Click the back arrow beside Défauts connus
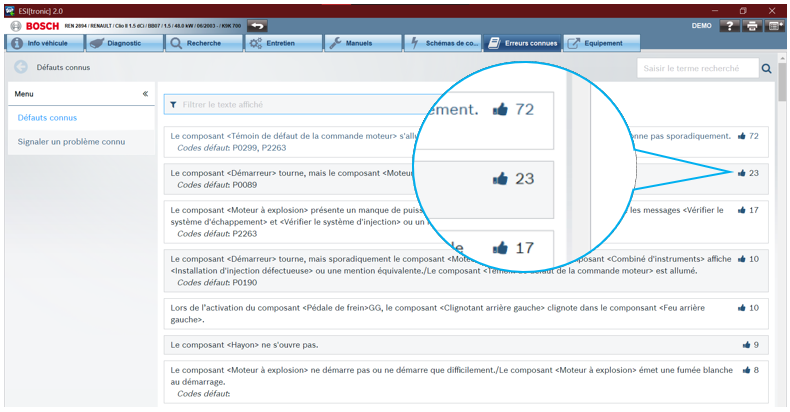Viewport: 790px width, 412px height. point(20,68)
